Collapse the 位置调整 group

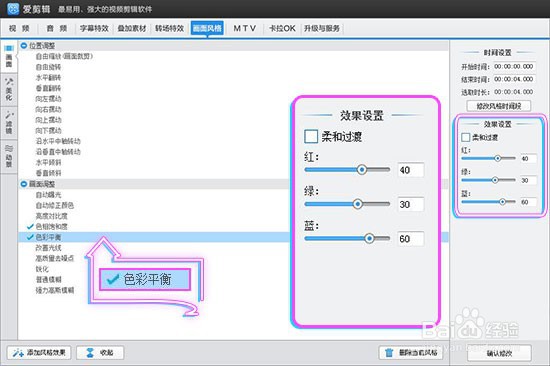click(x=24, y=46)
